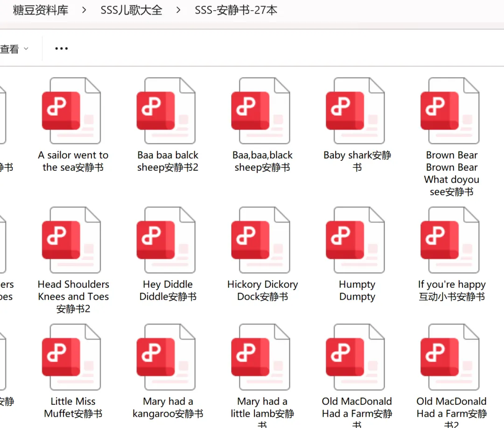Select the Baa,baa,black sheep安静书 file icon
The width and height of the screenshot is (504, 428).
(x=261, y=111)
